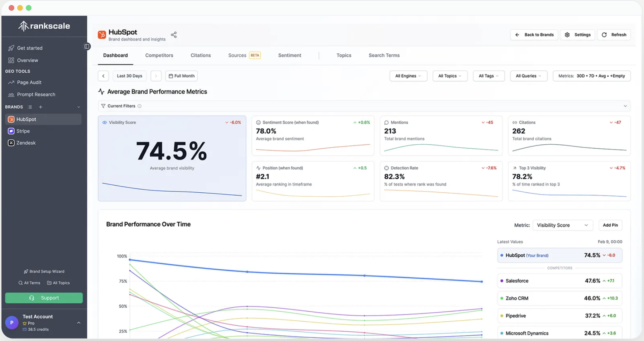The image size is (644, 341).
Task: Click the Position pulse icon
Action: 258,168
